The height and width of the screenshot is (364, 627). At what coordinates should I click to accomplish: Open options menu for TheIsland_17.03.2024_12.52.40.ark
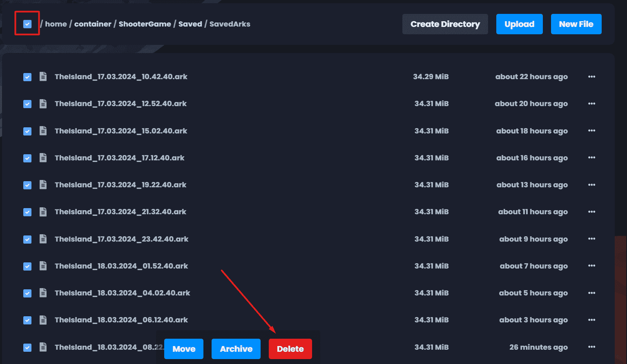(x=591, y=104)
